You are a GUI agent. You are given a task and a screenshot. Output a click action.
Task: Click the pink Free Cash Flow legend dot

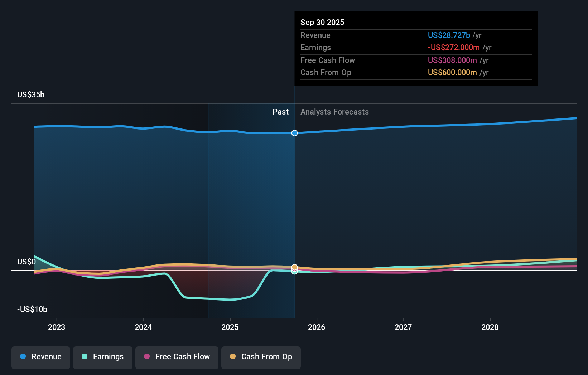pos(147,357)
